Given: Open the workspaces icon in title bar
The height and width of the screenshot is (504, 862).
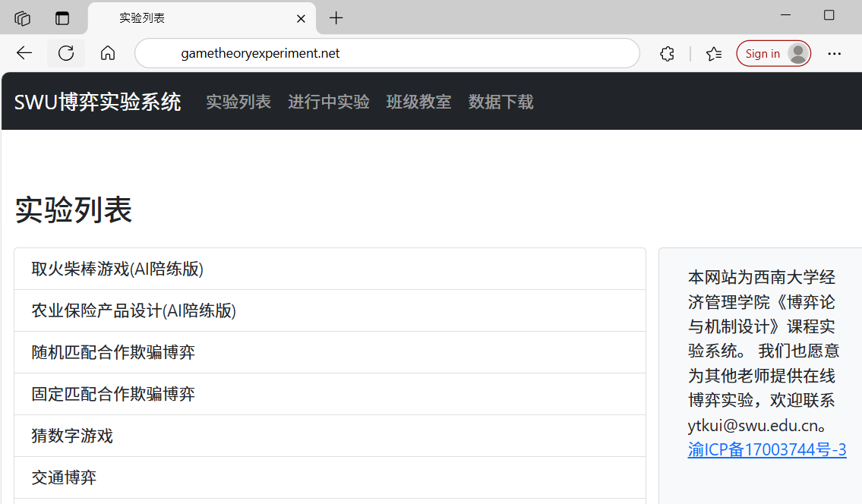Looking at the screenshot, I should point(23,18).
